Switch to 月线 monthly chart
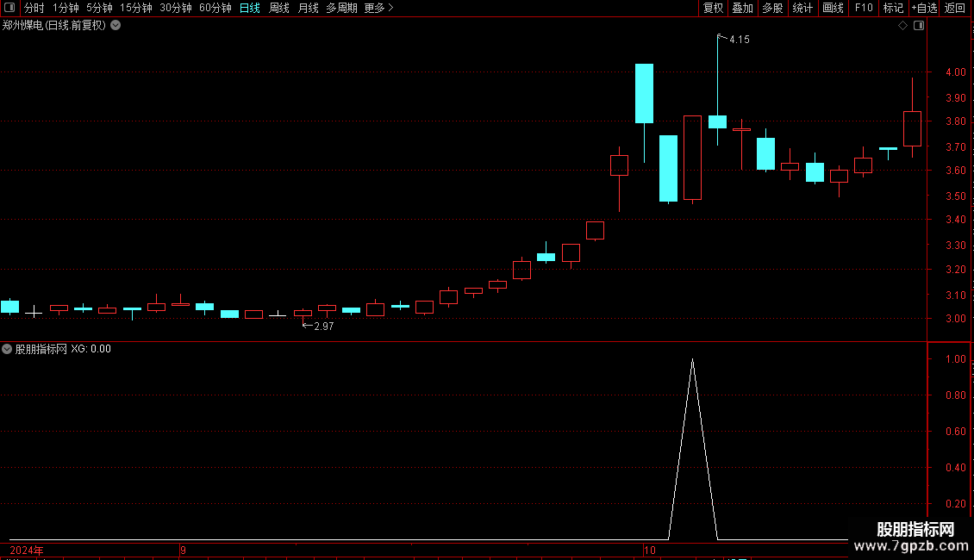Screen dimensions: 974x560 [x=308, y=8]
